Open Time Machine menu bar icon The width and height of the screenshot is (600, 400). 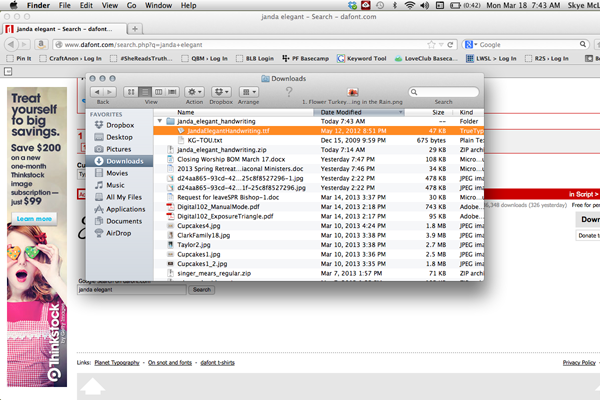tap(380, 5)
